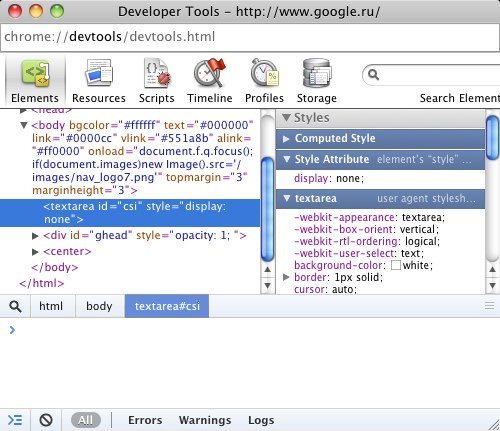Collapse the Styles section
This screenshot has height=431, width=500.
click(x=286, y=117)
